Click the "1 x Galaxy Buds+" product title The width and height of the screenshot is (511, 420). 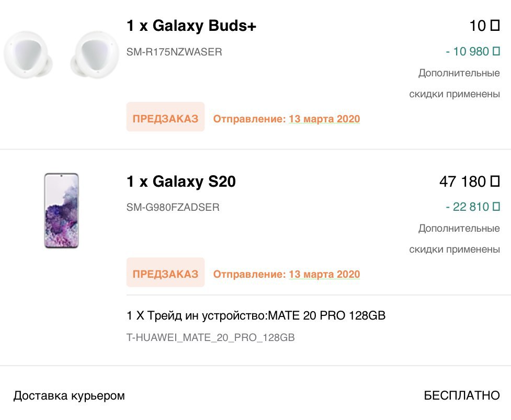tap(191, 26)
